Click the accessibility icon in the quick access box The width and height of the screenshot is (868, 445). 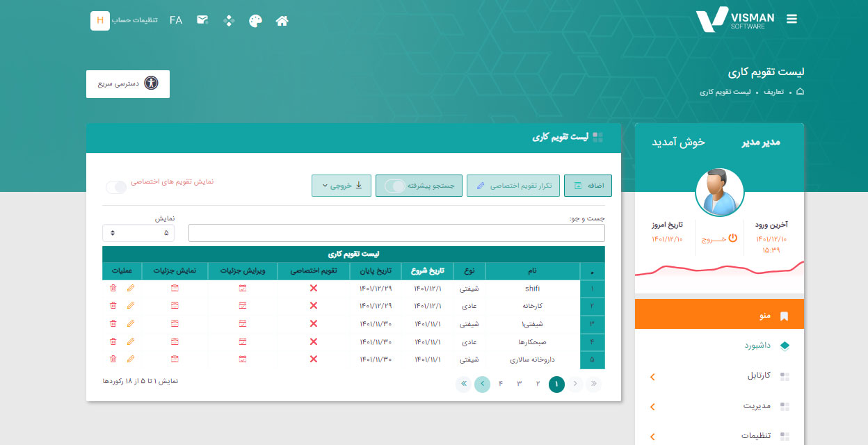pyautogui.click(x=152, y=83)
